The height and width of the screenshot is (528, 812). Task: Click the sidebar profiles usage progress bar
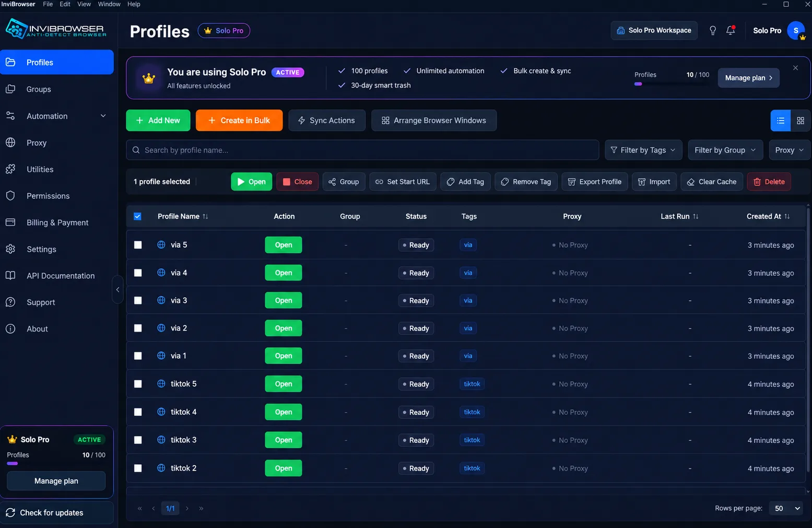point(56,463)
